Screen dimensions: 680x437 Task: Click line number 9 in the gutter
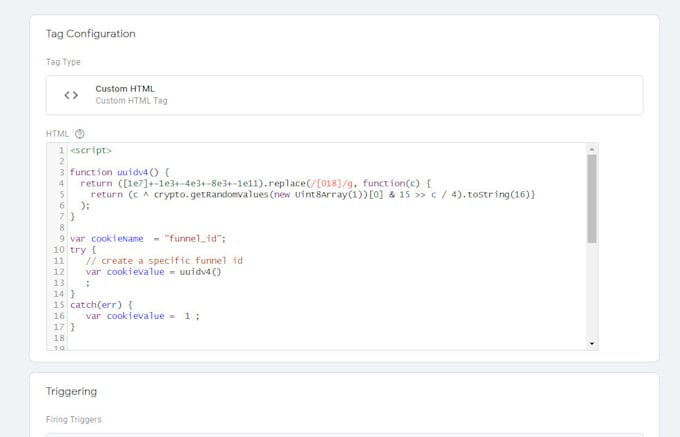pos(62,238)
